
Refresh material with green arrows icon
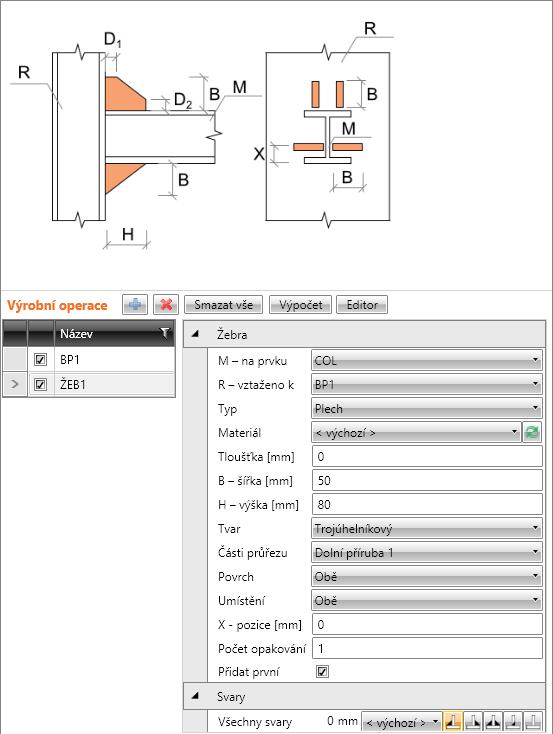click(532, 433)
